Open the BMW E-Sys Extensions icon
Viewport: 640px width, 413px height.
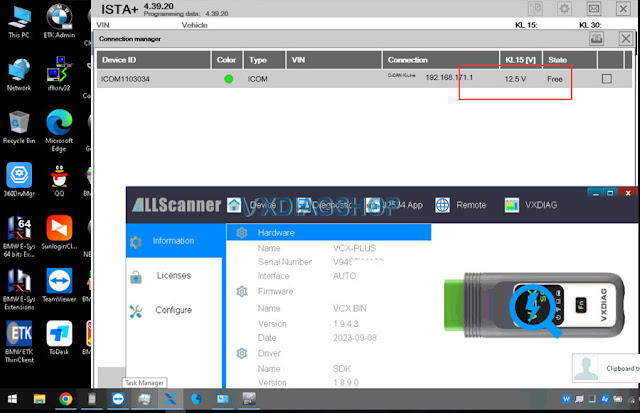(19, 289)
